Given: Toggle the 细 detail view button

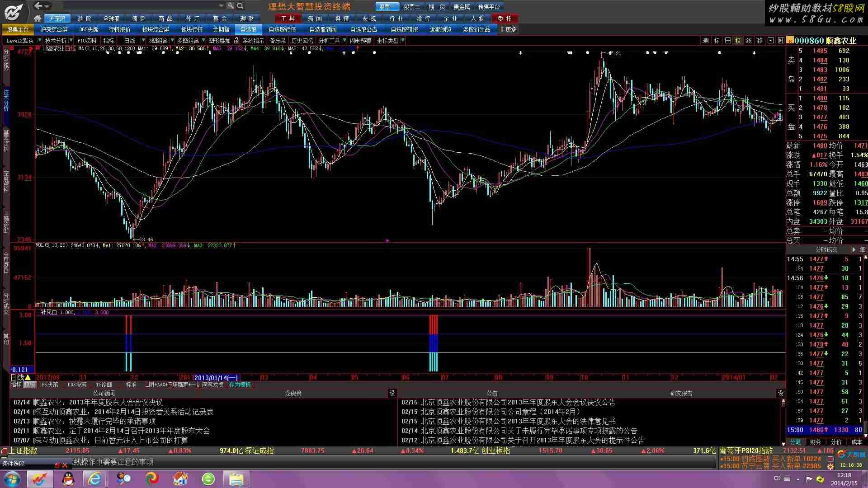Looking at the screenshot, I should coord(863,250).
